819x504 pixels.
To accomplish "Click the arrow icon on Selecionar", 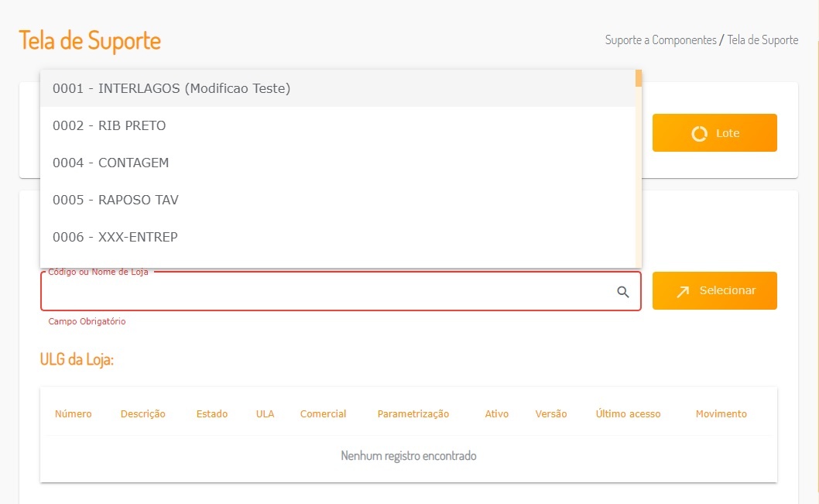I will tap(683, 291).
